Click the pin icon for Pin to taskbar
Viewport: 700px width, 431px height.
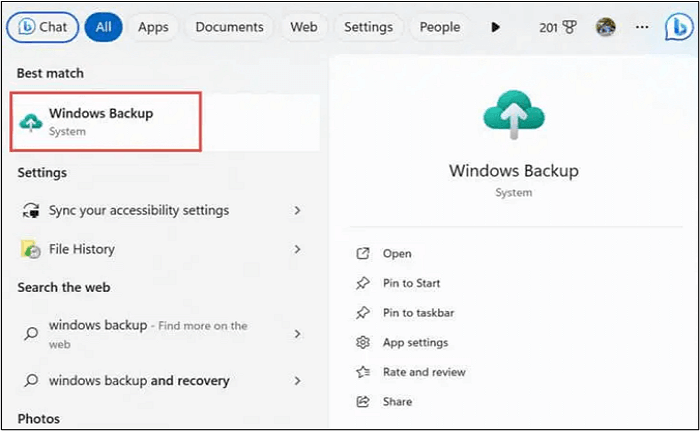click(363, 313)
